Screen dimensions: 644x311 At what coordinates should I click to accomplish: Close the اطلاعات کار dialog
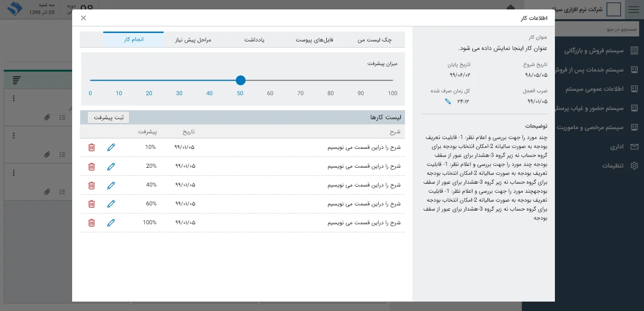point(83,18)
